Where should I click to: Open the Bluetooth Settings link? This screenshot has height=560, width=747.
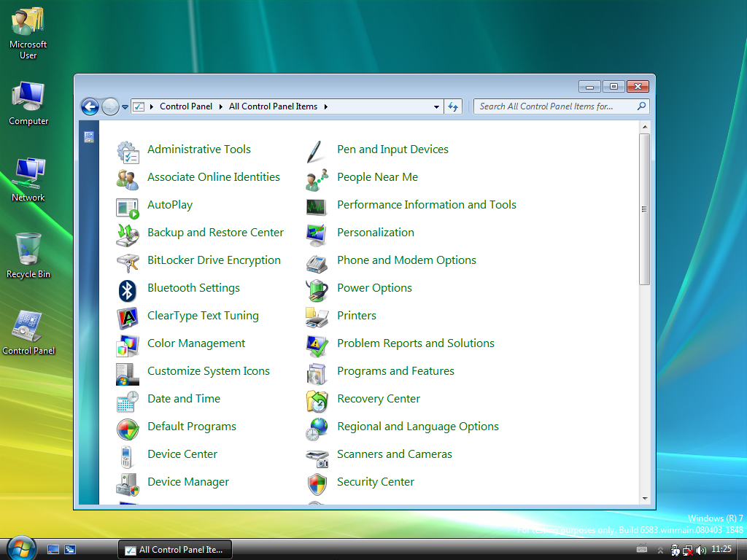pos(193,288)
